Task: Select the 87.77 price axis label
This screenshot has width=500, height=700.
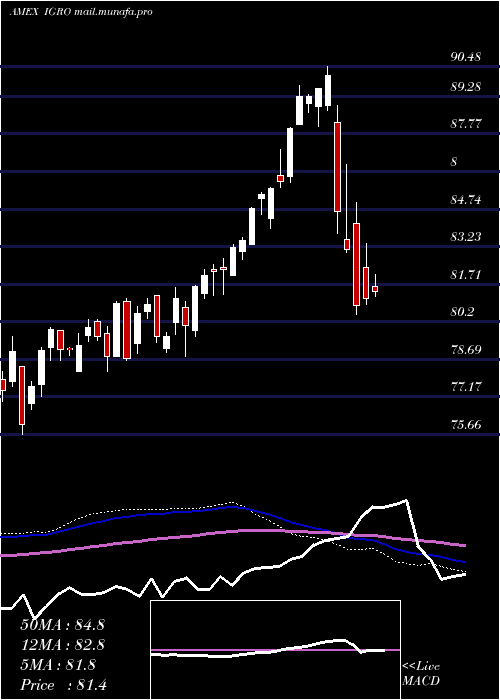Action: point(466,124)
